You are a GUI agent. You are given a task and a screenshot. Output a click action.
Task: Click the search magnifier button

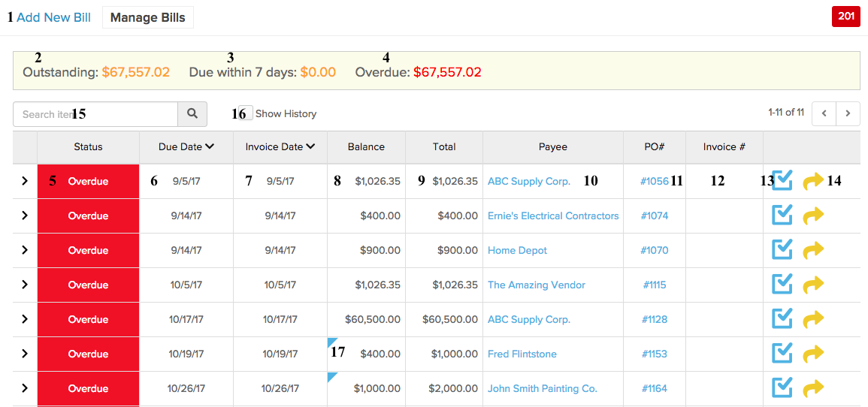tap(192, 114)
